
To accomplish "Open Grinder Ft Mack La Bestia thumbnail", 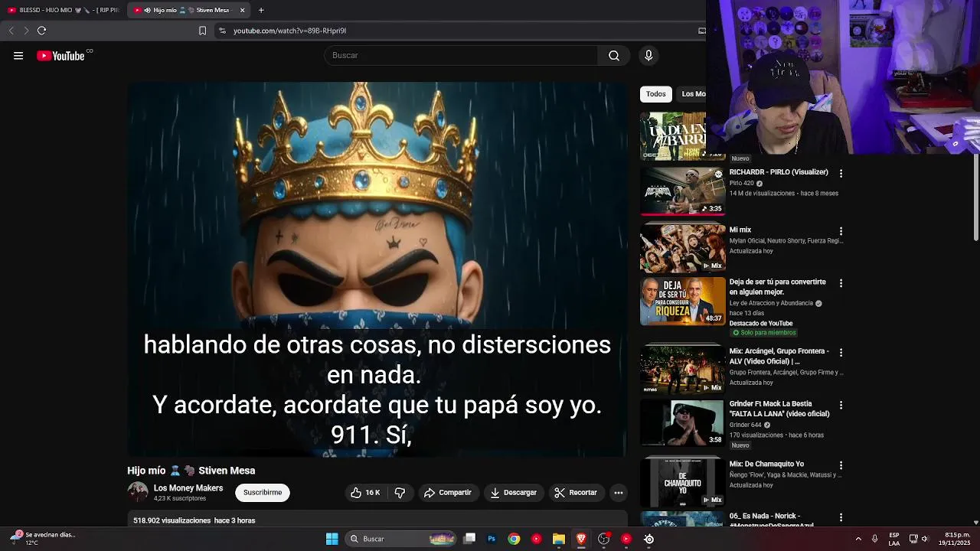I will 682,422.
